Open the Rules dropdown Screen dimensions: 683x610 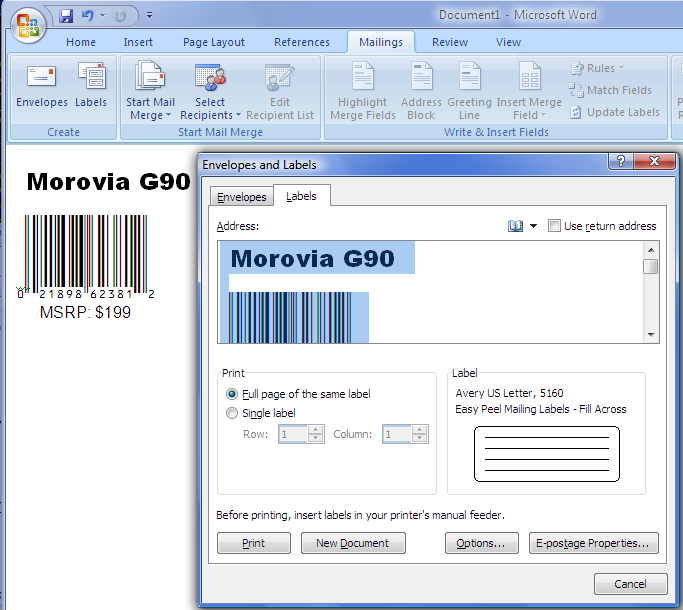[598, 68]
